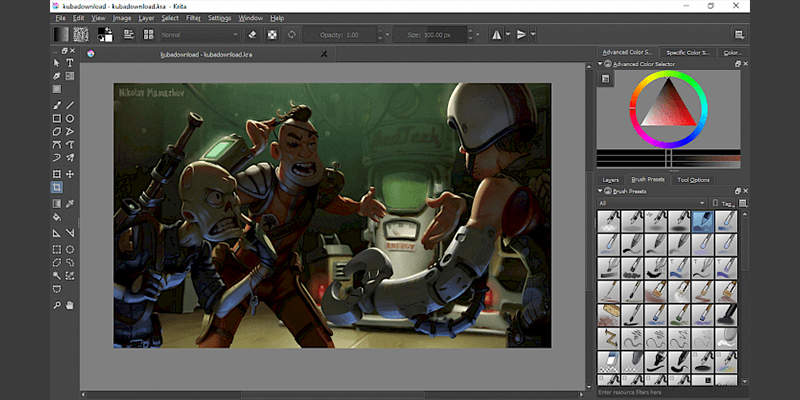
Task: Toggle vertical mirror tool
Action: click(x=521, y=35)
